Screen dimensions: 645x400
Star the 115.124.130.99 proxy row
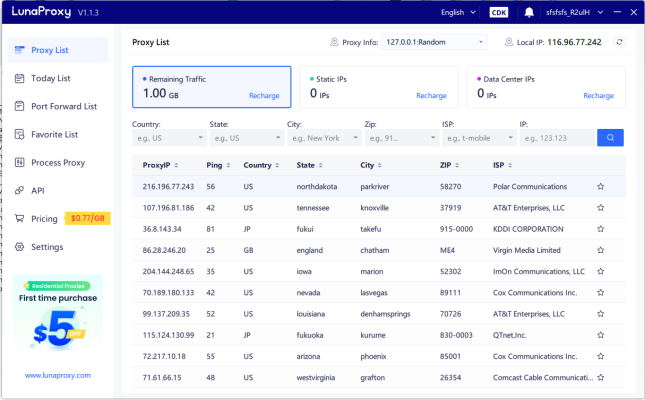601,335
